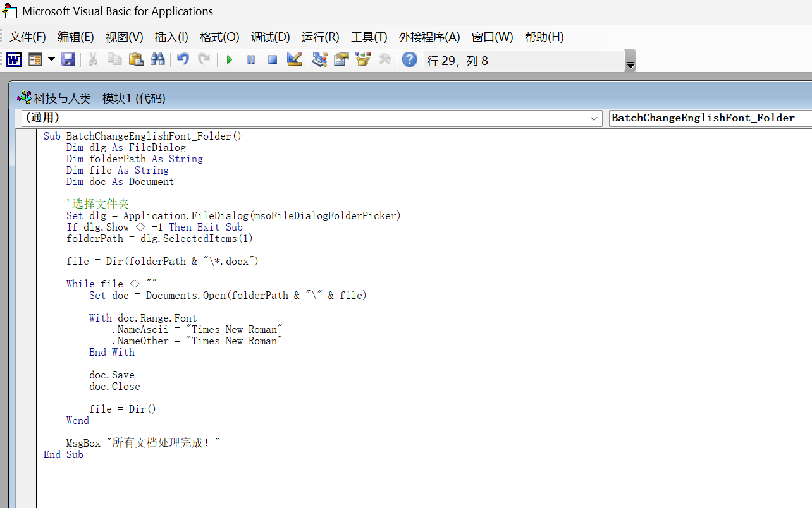
Task: Run the macro with green play button
Action: [230, 60]
